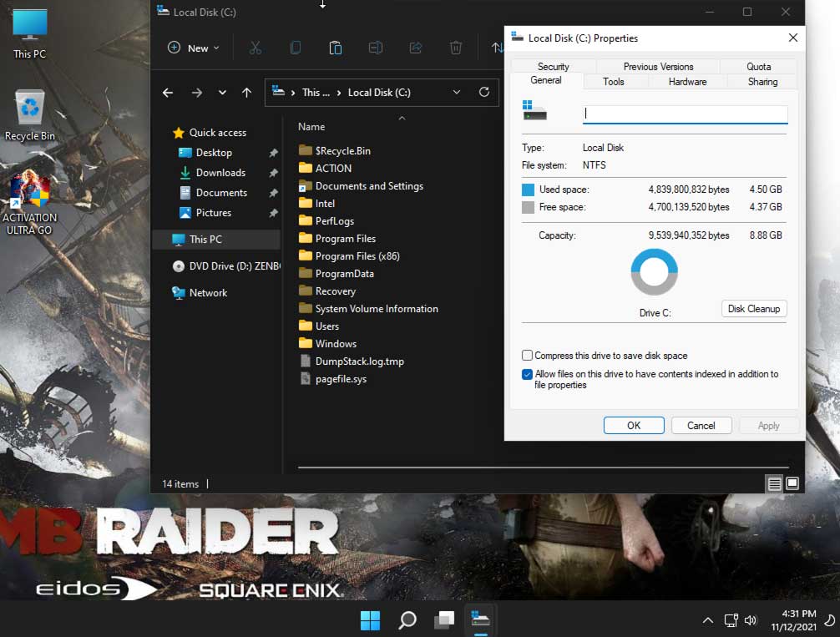Screen dimensions: 840x637
Task: Switch to the Previous Versions tab
Action: (x=658, y=67)
